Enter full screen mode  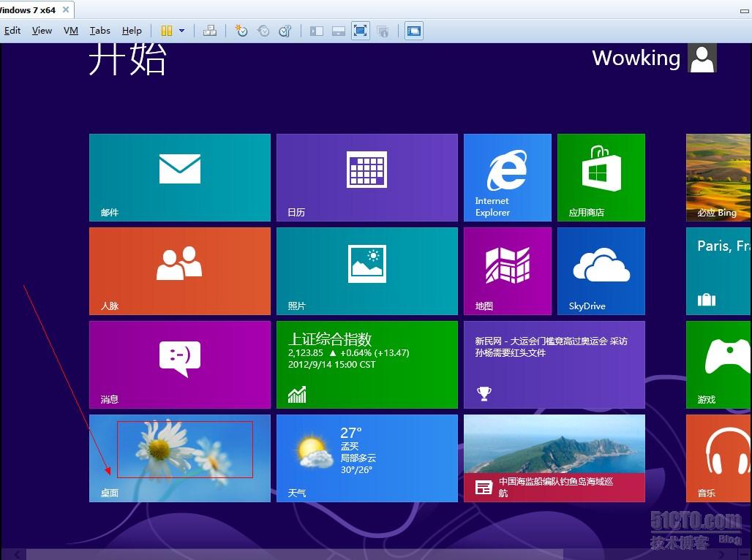360,31
